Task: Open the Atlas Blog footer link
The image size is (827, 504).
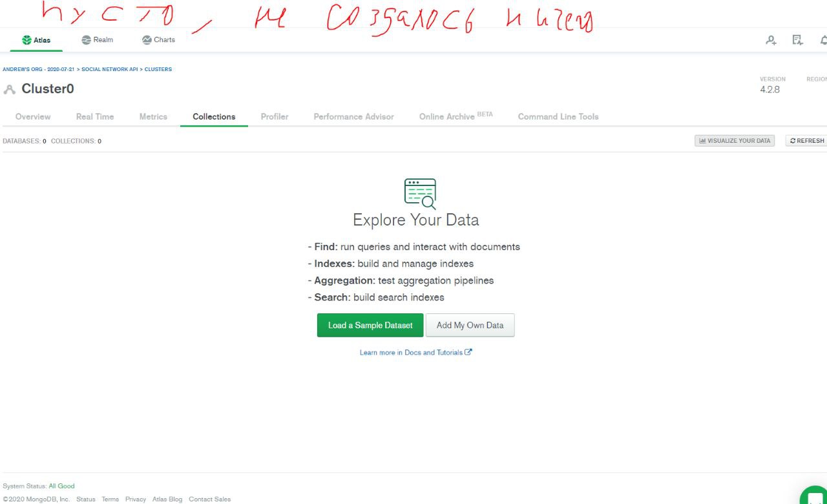Action: tap(167, 499)
